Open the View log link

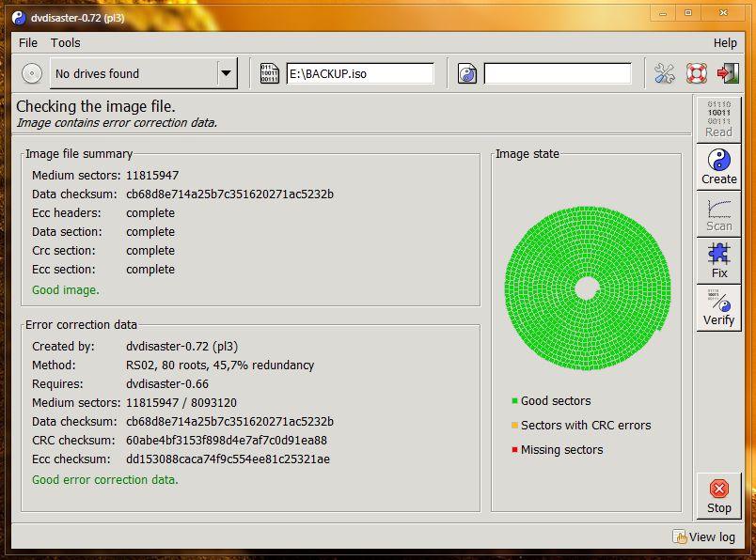tap(704, 537)
